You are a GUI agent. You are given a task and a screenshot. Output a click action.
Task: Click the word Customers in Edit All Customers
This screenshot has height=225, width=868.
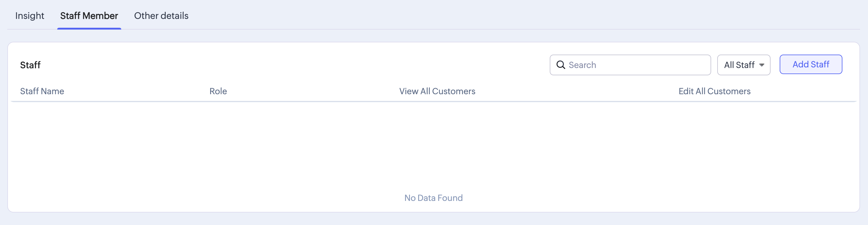(x=729, y=91)
